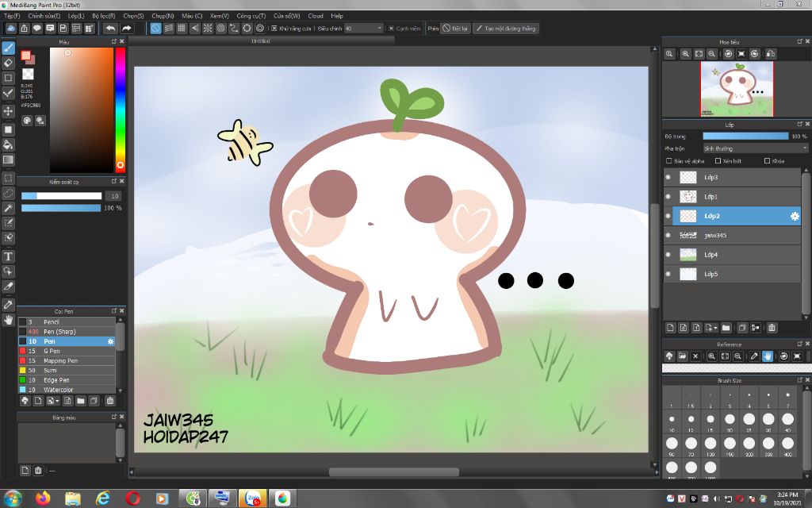
Task: Hide layer Lớp5 via visibility dot
Action: [x=668, y=274]
